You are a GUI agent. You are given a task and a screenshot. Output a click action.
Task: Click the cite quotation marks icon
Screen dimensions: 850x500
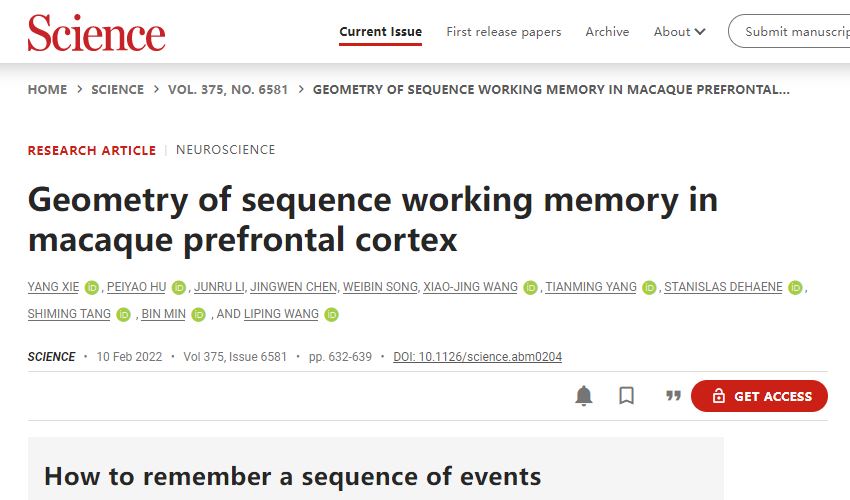(673, 396)
